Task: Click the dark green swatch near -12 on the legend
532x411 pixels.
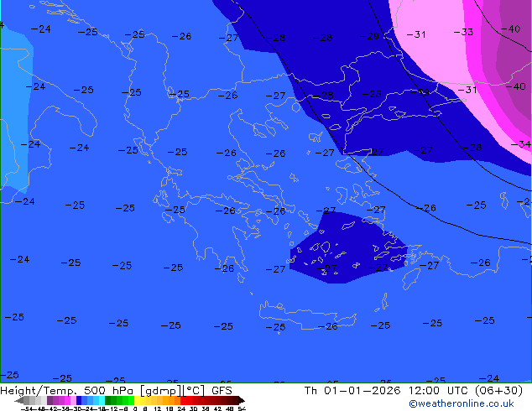Action: point(108,400)
